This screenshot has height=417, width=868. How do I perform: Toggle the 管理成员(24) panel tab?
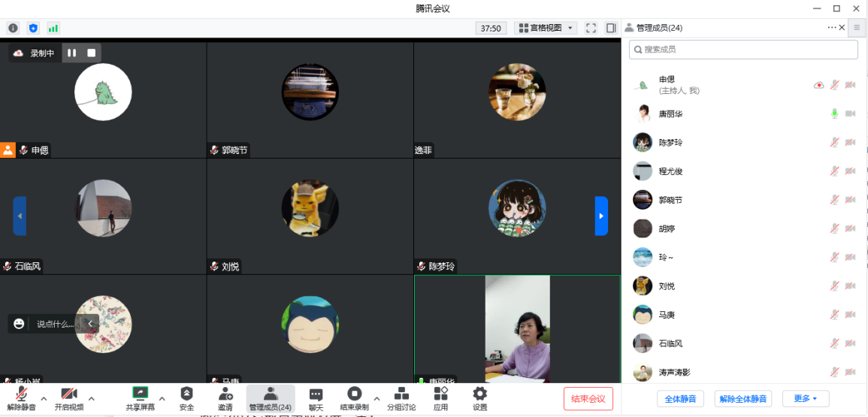coord(270,397)
